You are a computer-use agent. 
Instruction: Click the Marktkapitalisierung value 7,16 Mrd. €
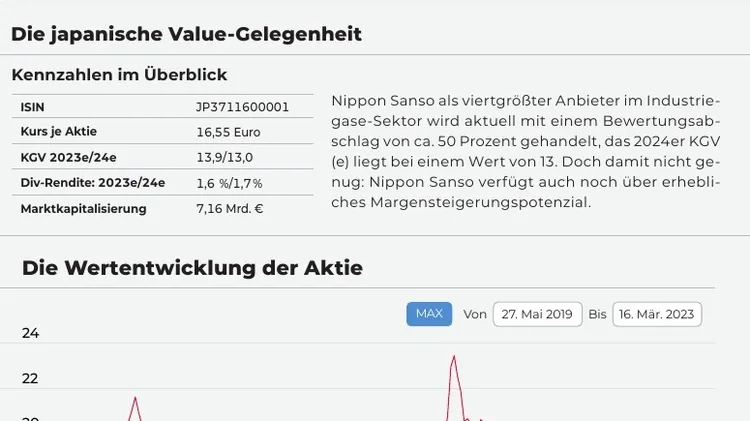(x=230, y=209)
